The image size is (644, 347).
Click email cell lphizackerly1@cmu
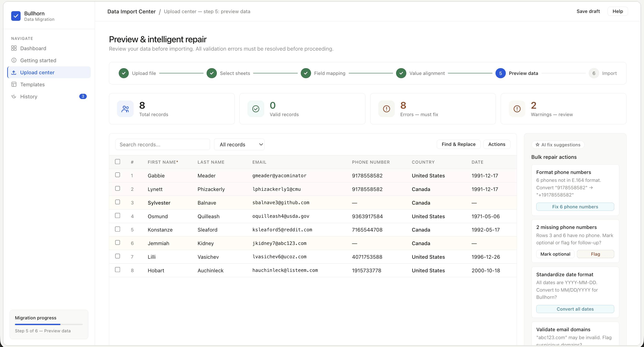tap(276, 189)
